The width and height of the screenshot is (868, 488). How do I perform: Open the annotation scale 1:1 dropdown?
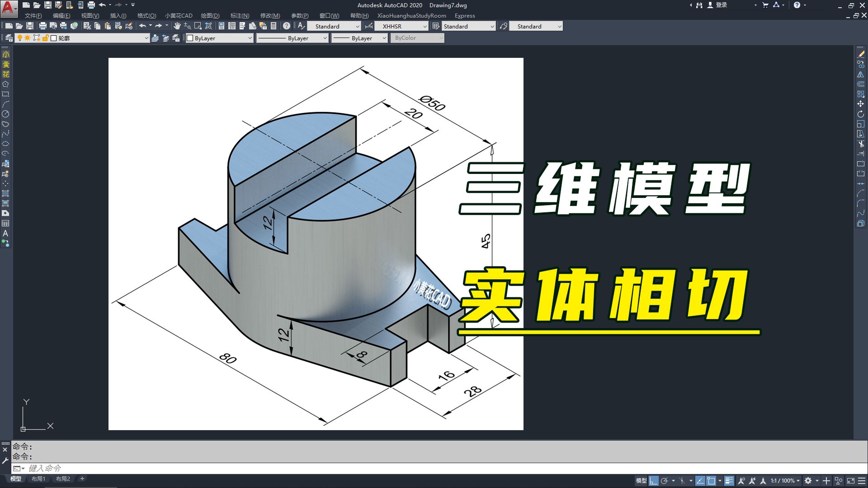(x=785, y=481)
